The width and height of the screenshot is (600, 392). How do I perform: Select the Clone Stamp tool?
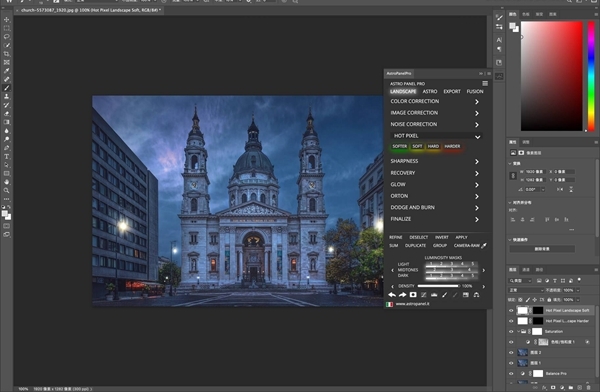7,96
